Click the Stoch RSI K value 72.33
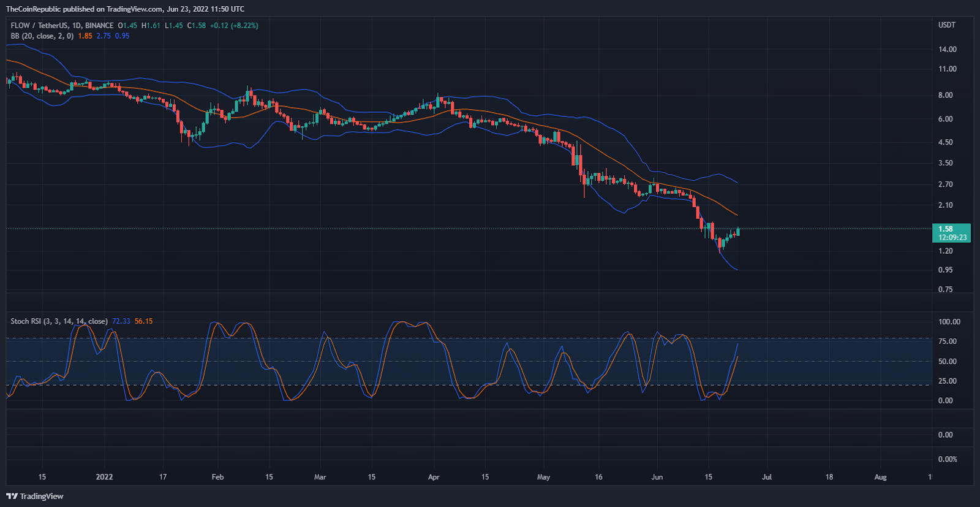Screen dimensions: 980x507 point(121,321)
